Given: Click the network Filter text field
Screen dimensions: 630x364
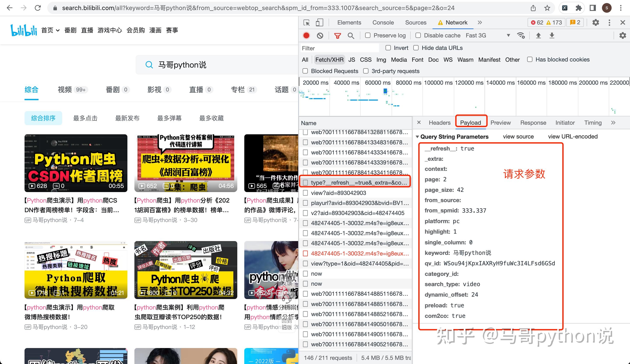Looking at the screenshot, I should click(340, 48).
